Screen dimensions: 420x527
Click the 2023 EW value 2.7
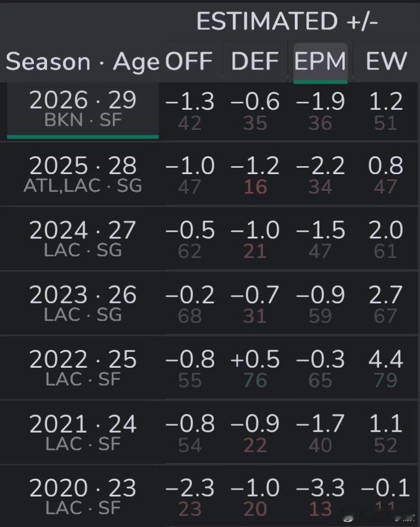[386, 295]
